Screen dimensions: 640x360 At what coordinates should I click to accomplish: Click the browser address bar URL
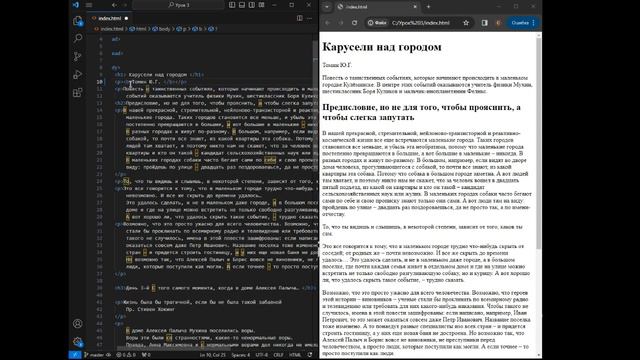pyautogui.click(x=421, y=23)
